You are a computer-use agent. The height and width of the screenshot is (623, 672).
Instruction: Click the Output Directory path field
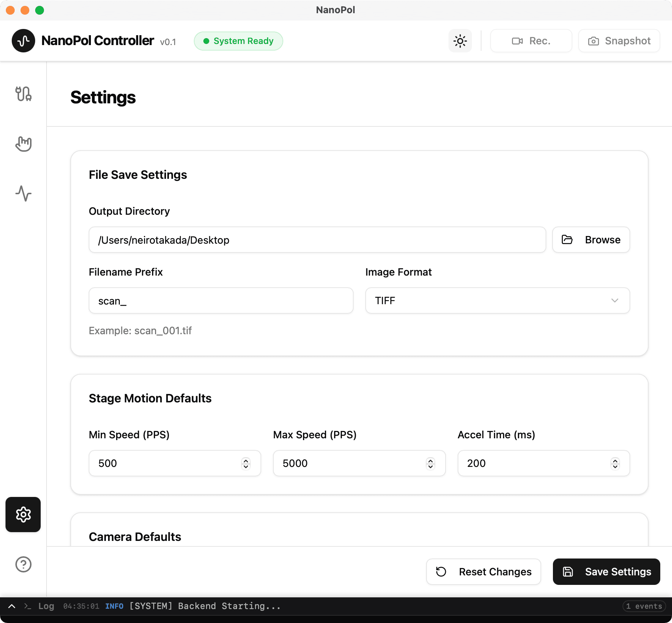point(317,240)
